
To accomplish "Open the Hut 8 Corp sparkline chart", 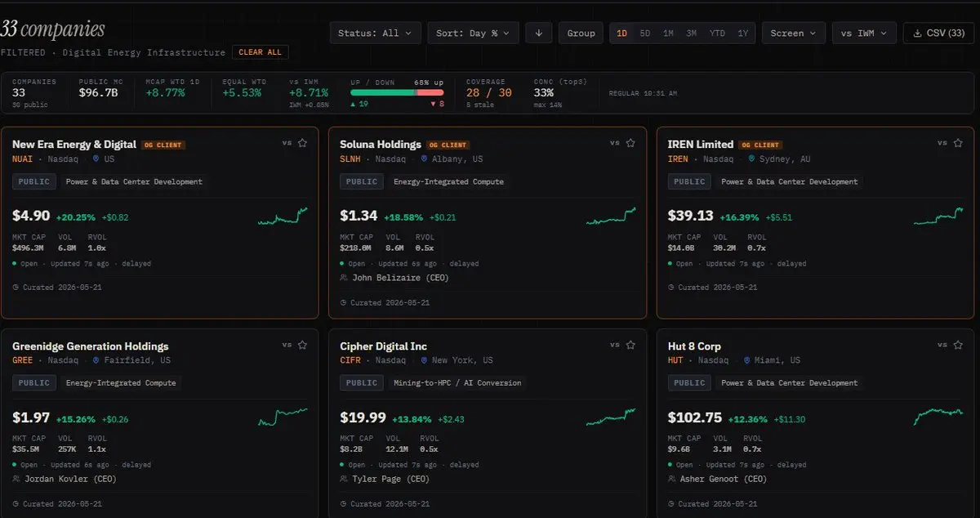I will pos(938,417).
